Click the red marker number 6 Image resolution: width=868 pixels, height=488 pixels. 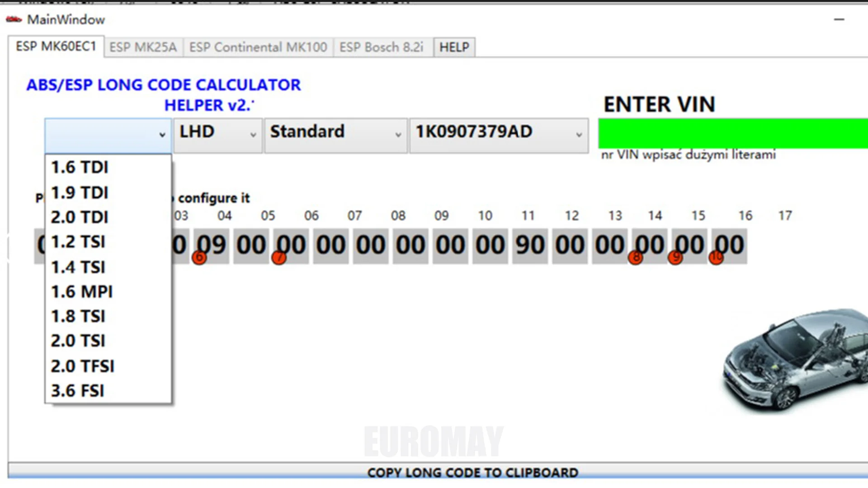coord(199,258)
